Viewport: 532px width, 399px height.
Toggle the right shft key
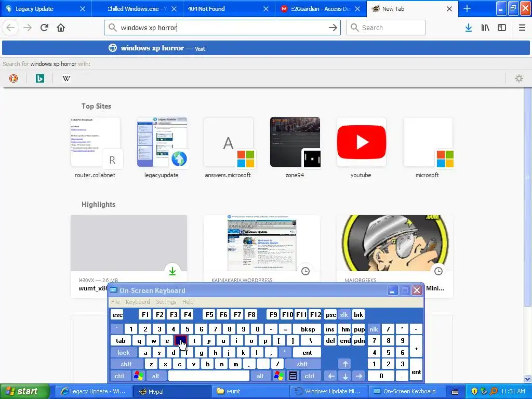tap(302, 364)
